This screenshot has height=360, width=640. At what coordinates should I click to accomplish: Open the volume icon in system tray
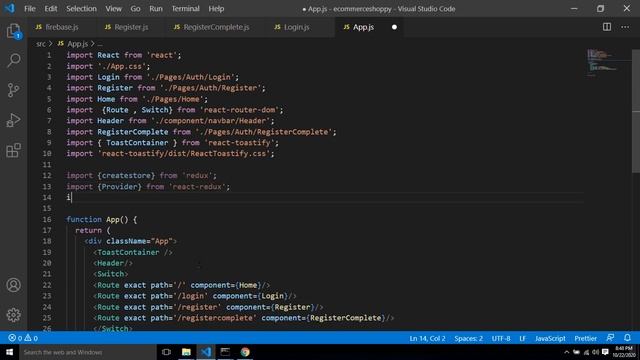(596, 352)
